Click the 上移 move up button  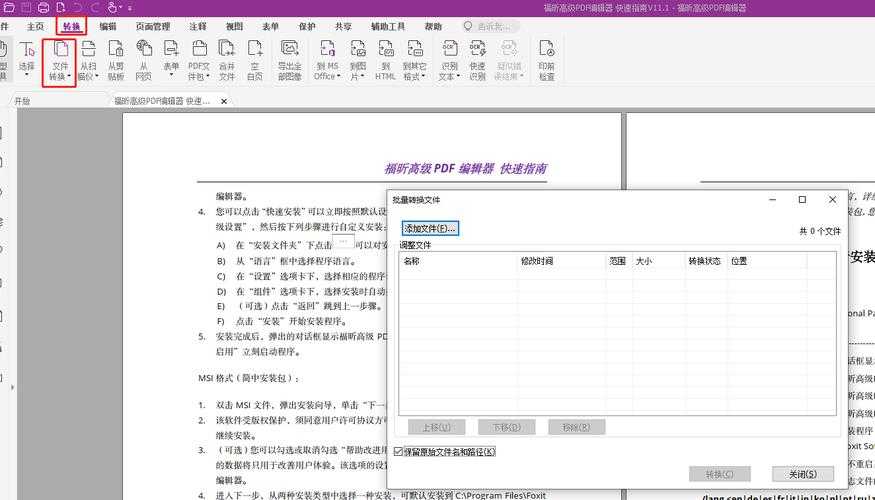(x=436, y=427)
